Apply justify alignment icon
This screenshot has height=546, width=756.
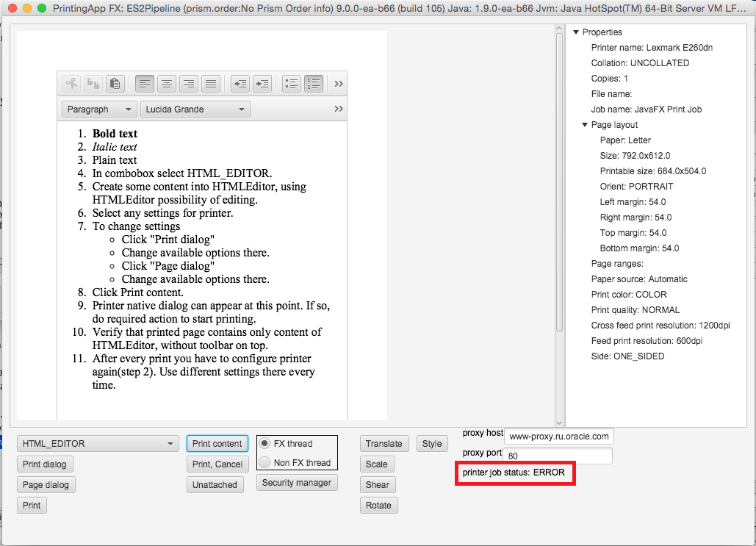[x=211, y=84]
